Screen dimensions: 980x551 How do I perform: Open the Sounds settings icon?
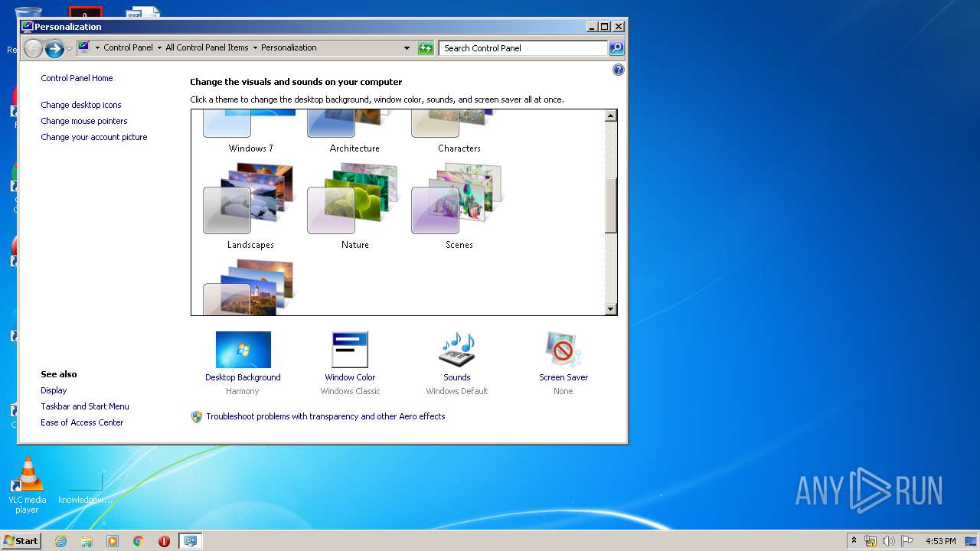pos(457,350)
